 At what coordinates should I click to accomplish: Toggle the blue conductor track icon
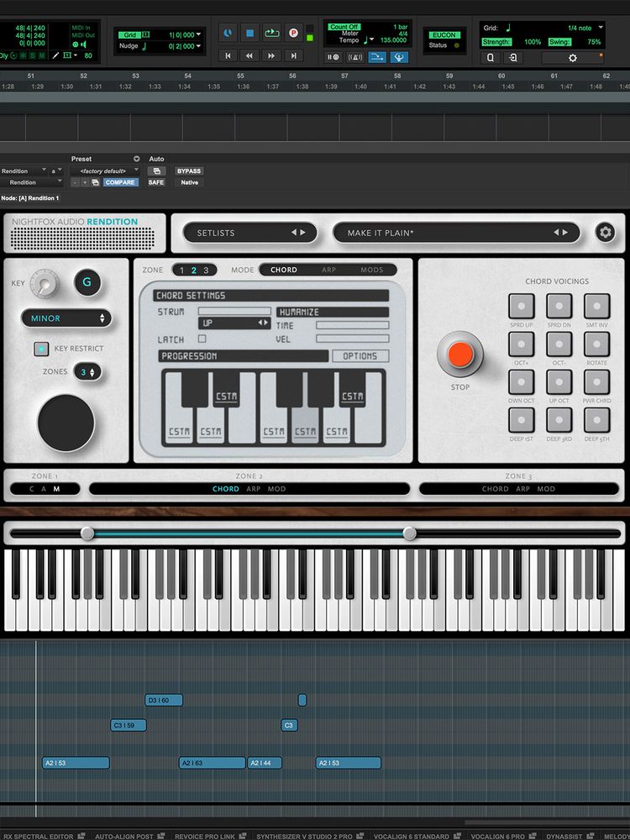(398, 57)
